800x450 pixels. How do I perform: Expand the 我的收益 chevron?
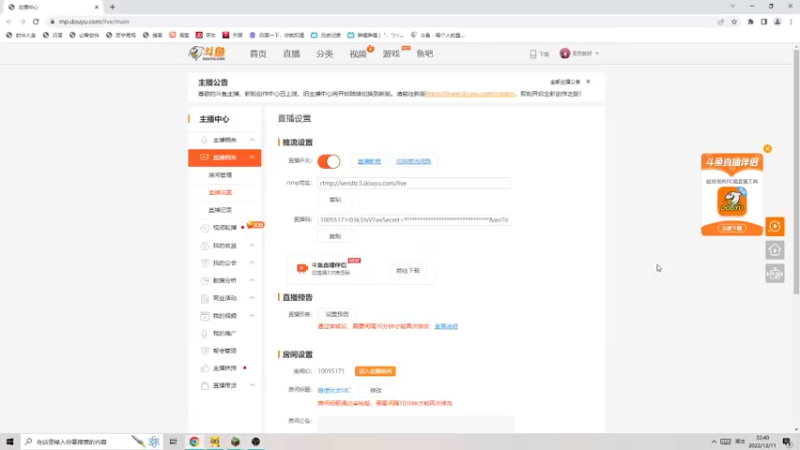[x=252, y=245]
